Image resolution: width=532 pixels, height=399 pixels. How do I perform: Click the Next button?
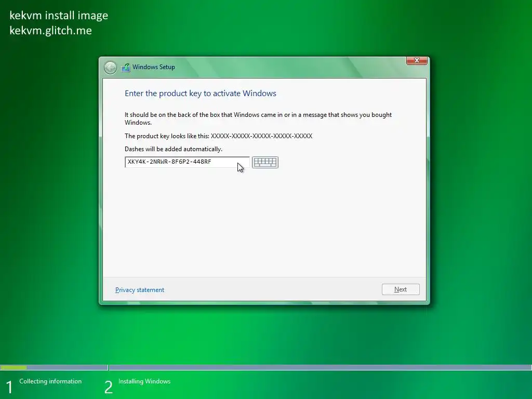point(401,289)
